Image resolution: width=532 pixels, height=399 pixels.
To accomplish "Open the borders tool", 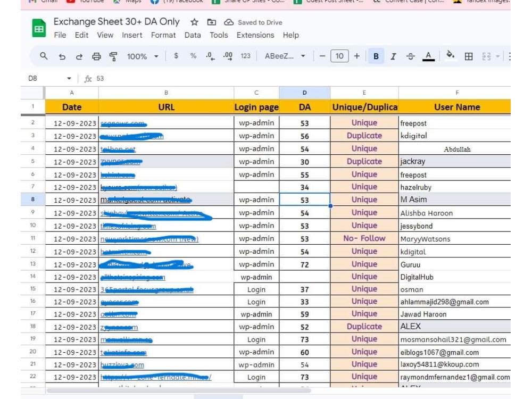I will pos(469,56).
